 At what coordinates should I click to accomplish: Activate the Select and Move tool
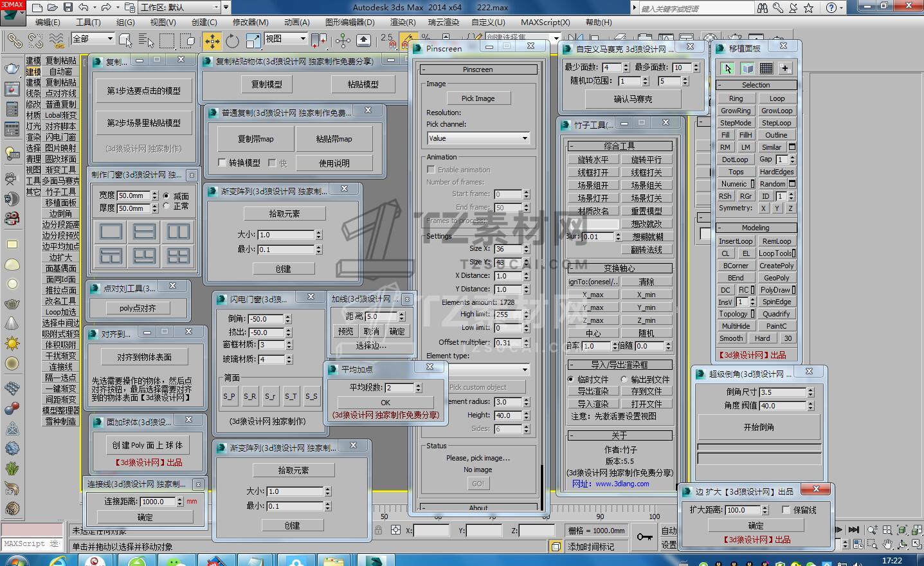(212, 41)
